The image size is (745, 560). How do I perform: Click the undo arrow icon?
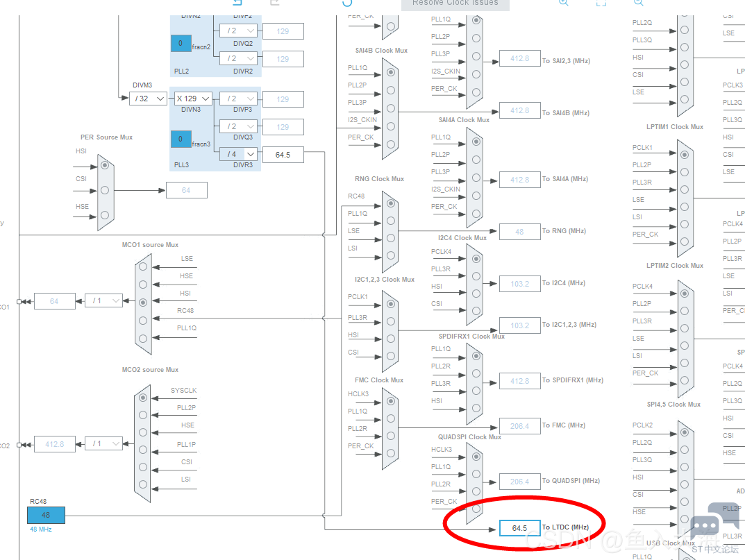(x=237, y=3)
